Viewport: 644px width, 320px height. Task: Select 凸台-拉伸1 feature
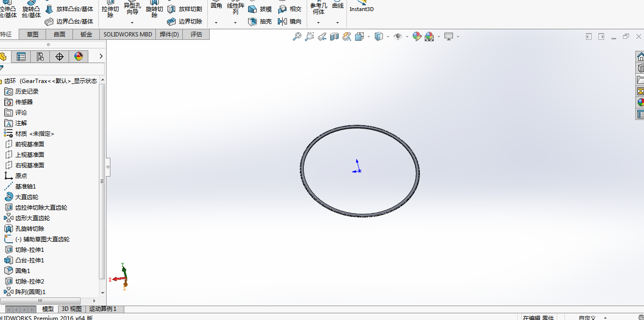[24, 261]
